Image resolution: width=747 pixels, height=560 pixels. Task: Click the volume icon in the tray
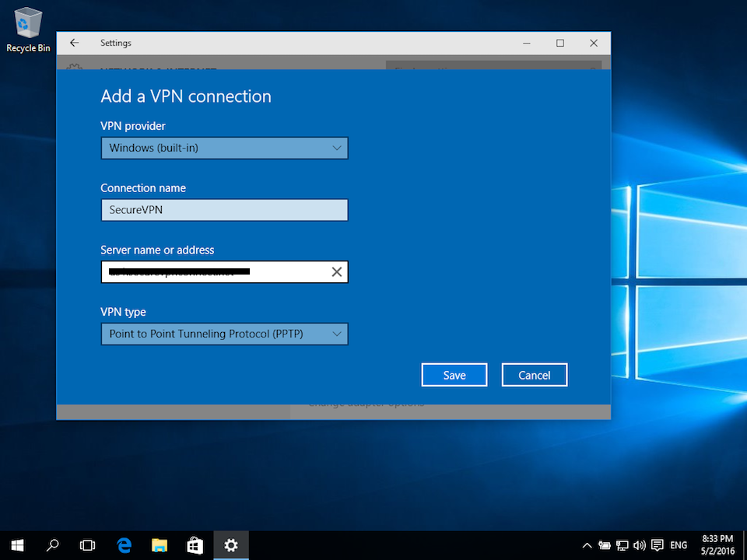coord(640,545)
